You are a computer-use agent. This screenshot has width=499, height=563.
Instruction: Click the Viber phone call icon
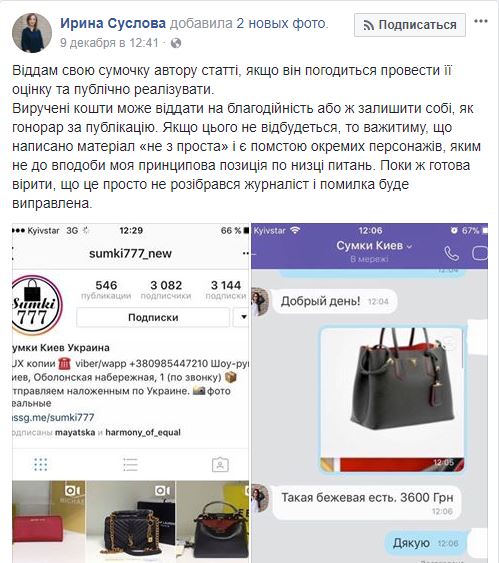(x=451, y=253)
